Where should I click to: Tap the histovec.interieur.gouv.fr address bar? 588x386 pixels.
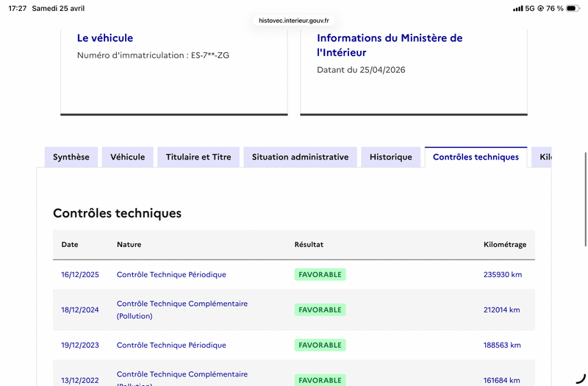pos(294,21)
